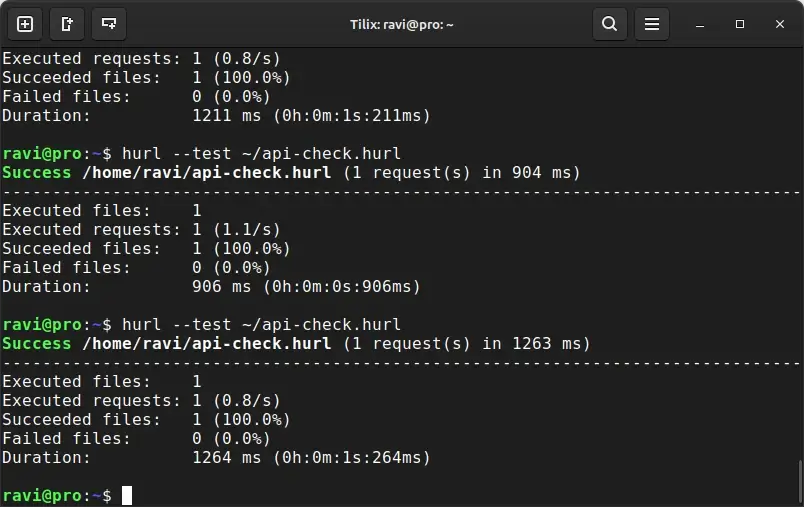The image size is (804, 507).
Task: Open the terminal search
Action: (x=610, y=24)
